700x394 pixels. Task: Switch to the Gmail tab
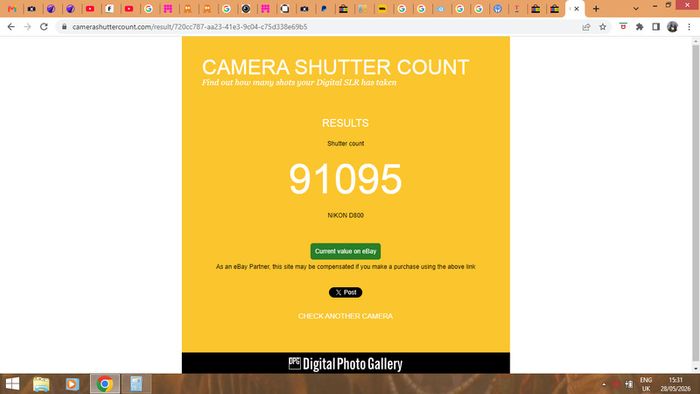[12, 8]
